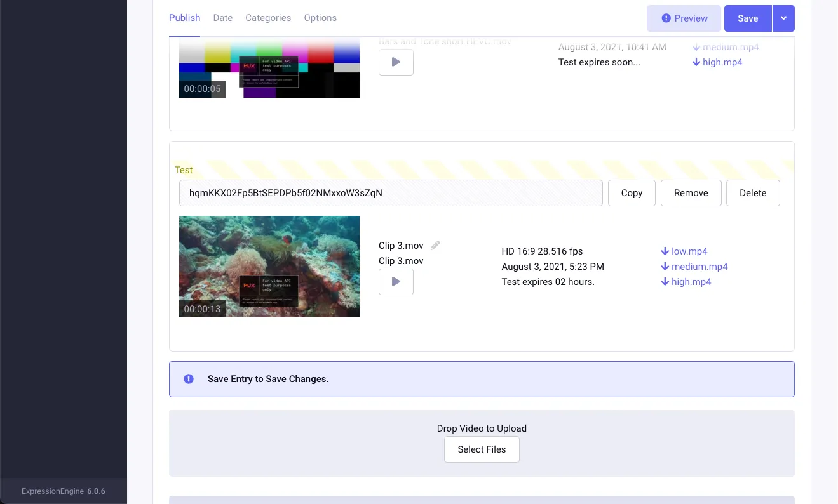838x504 pixels.
Task: Click the 00:00:05 duration badge
Action: tap(202, 89)
